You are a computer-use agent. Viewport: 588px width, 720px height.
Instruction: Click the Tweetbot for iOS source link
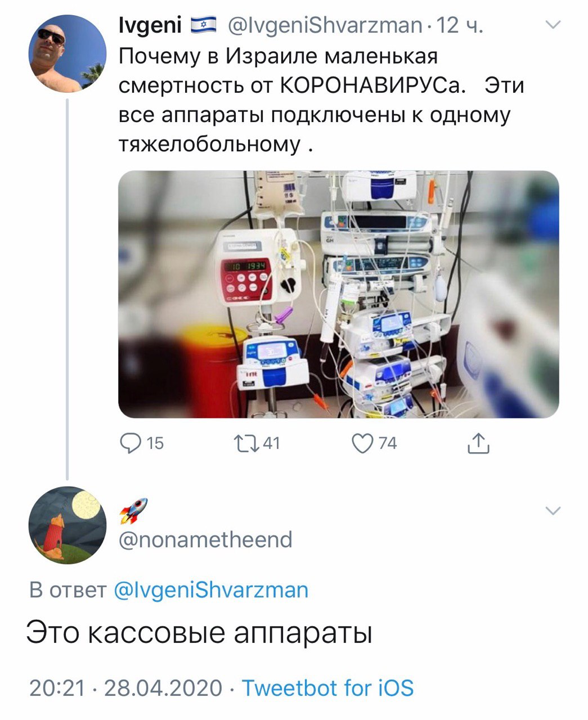point(327,688)
